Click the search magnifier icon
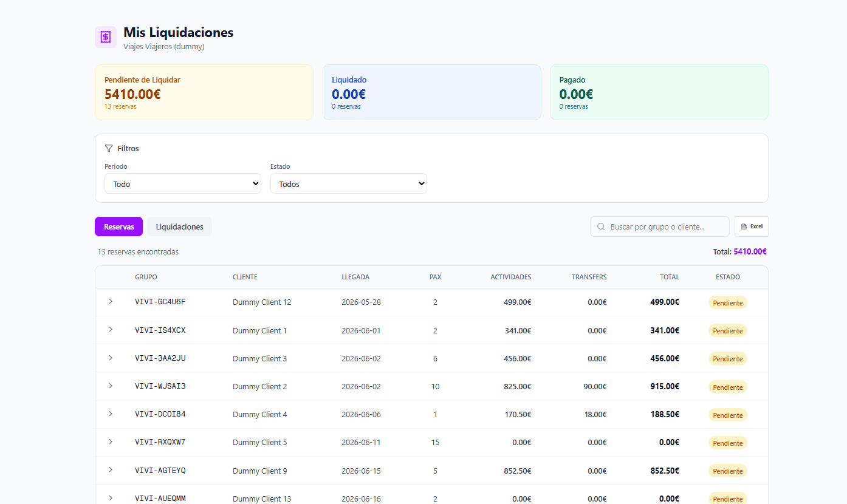This screenshot has width=847, height=504. click(601, 226)
